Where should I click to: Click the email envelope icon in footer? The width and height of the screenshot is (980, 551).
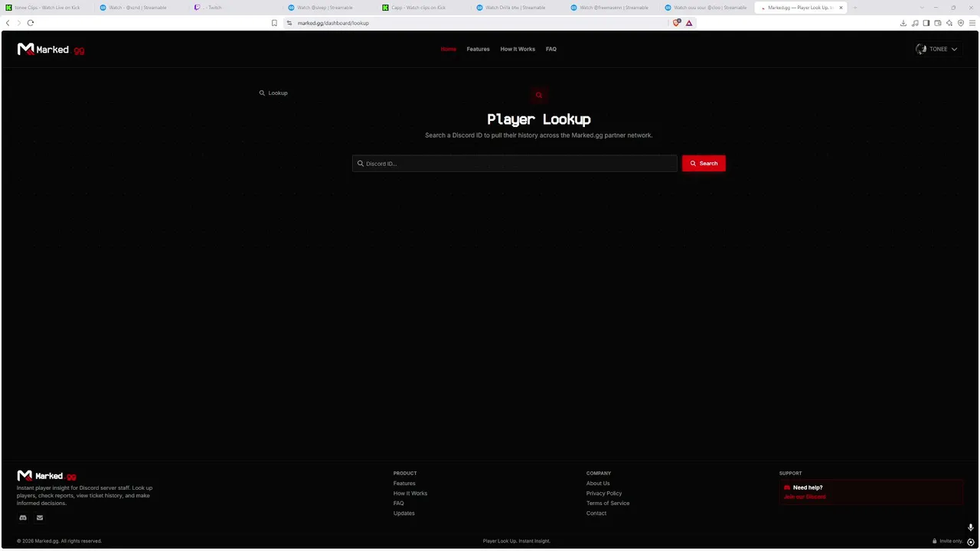coord(40,518)
